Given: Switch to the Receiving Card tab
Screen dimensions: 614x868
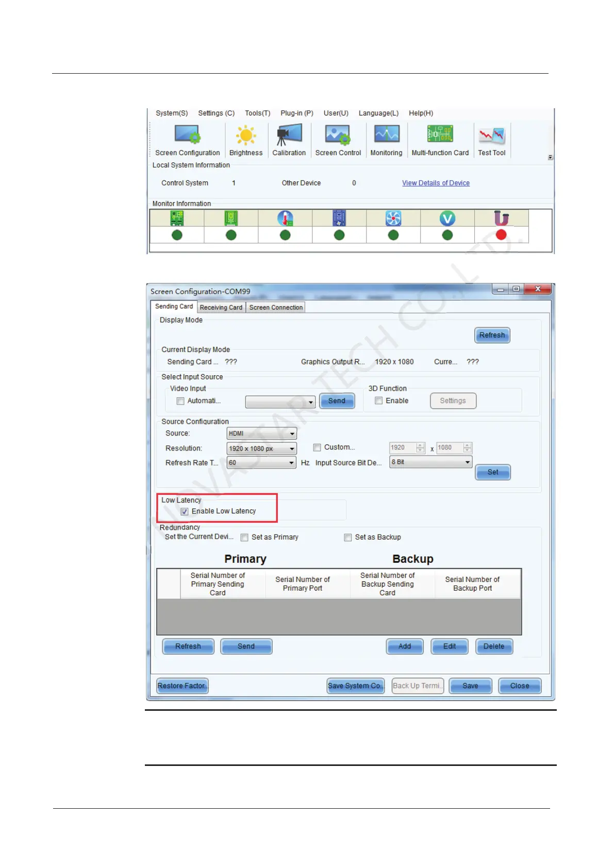Looking at the screenshot, I should coord(221,308).
